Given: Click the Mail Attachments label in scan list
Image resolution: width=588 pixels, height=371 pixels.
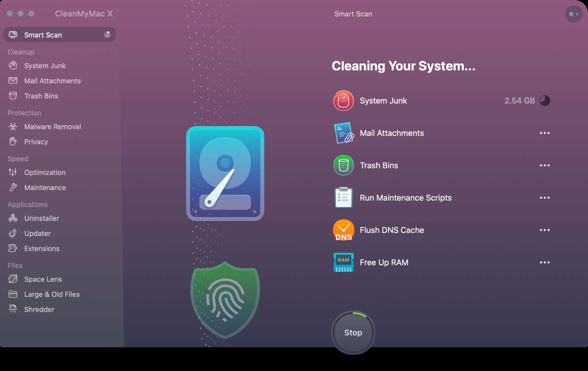Looking at the screenshot, I should [x=392, y=133].
